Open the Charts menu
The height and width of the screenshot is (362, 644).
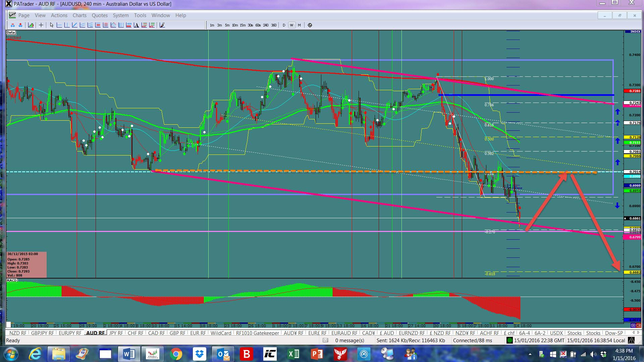coord(79,15)
